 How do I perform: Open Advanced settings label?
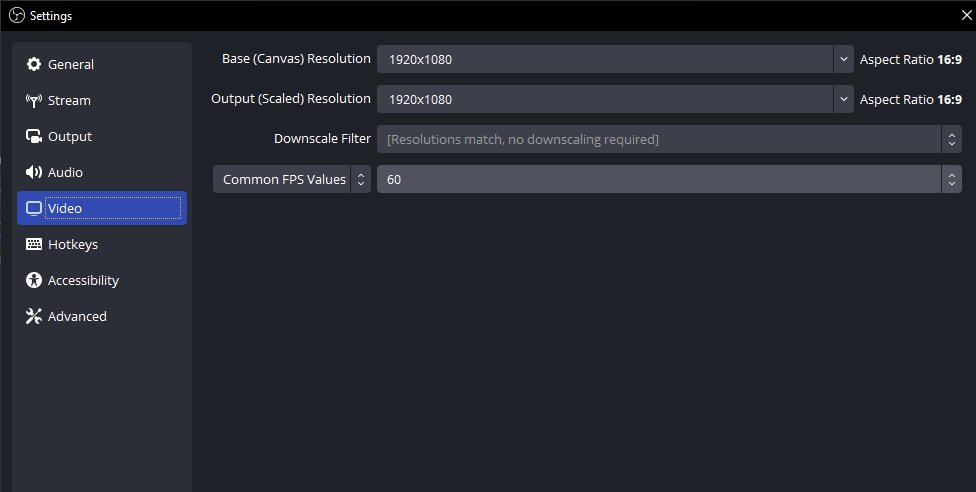(77, 316)
